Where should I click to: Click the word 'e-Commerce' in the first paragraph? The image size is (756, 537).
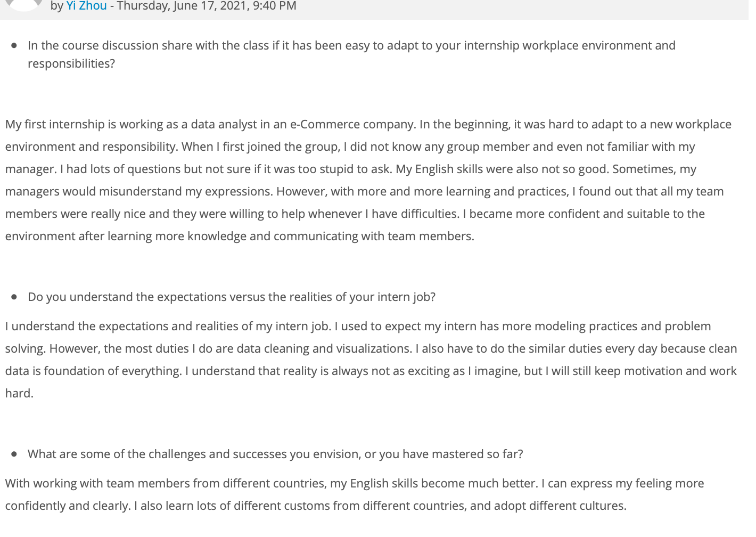pyautogui.click(x=325, y=125)
